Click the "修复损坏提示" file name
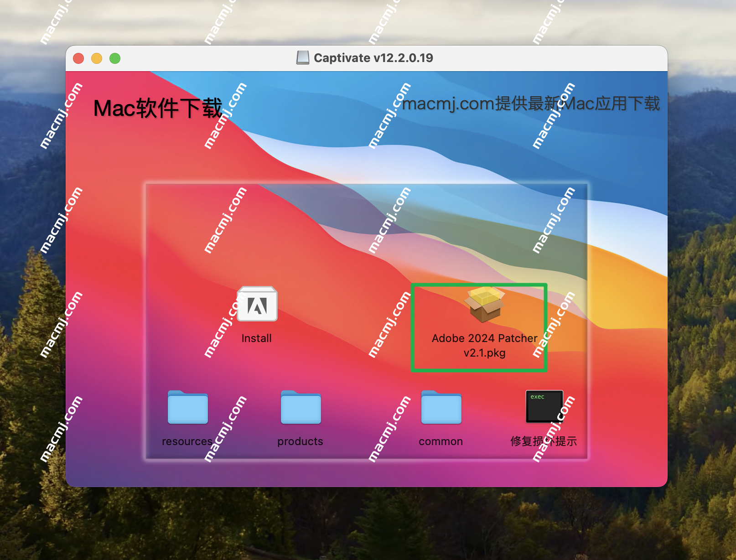The height and width of the screenshot is (560, 736). 544,441
